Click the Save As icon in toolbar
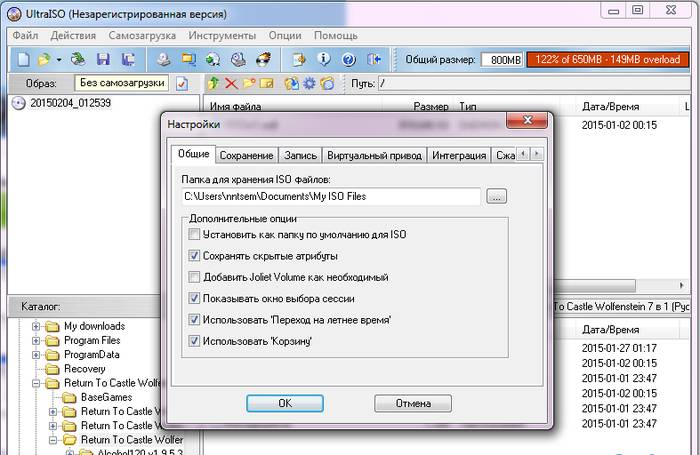700x455 pixels. [128, 59]
